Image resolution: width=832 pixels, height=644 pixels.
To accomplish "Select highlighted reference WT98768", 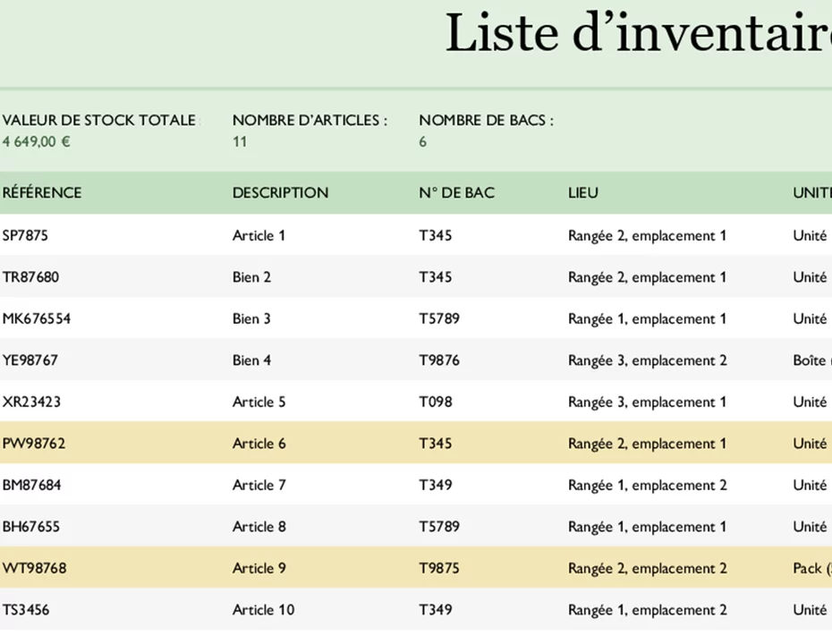I will click(x=34, y=568).
